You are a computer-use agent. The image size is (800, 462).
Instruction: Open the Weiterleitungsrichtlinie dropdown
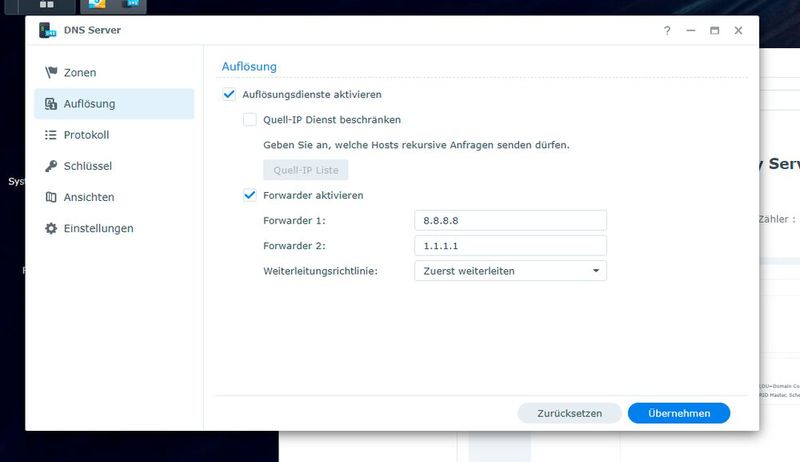[x=510, y=271]
